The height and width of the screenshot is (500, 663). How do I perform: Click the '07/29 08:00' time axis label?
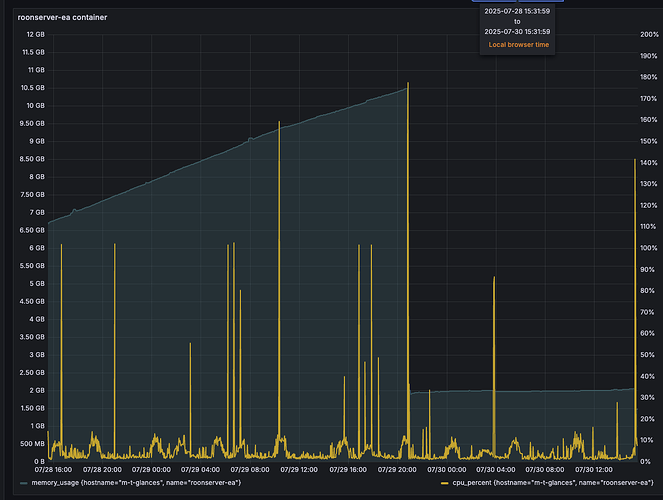point(250,470)
